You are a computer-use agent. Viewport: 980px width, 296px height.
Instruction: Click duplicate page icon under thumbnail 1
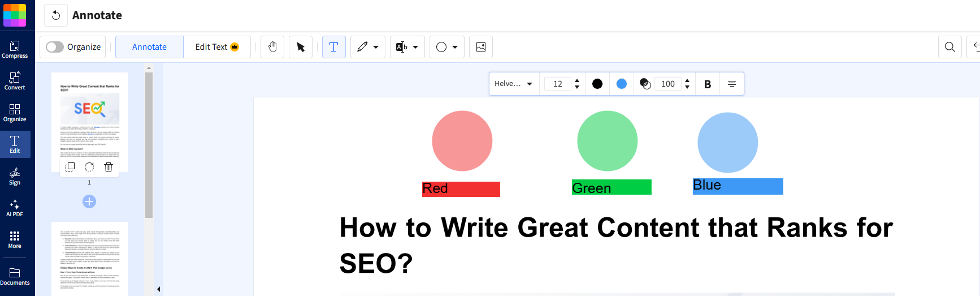click(x=70, y=167)
